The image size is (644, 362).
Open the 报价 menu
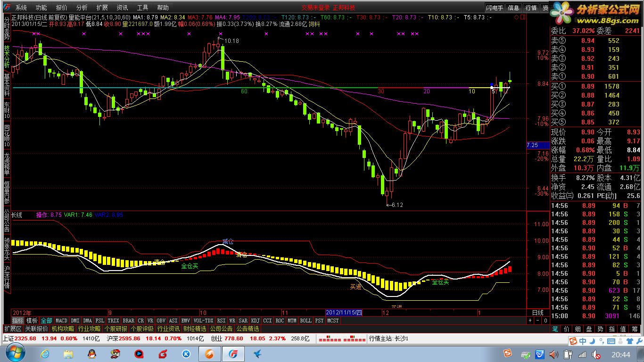pyautogui.click(x=62, y=8)
